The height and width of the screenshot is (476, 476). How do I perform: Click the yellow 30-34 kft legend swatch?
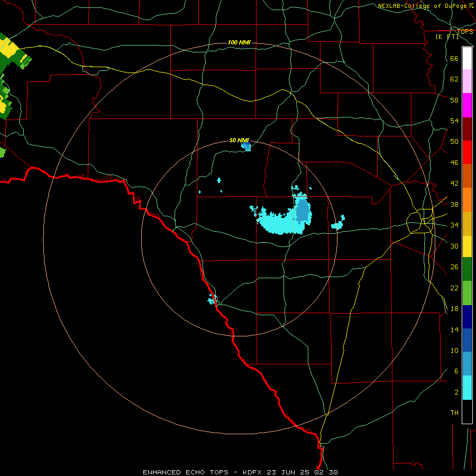[x=467, y=246]
